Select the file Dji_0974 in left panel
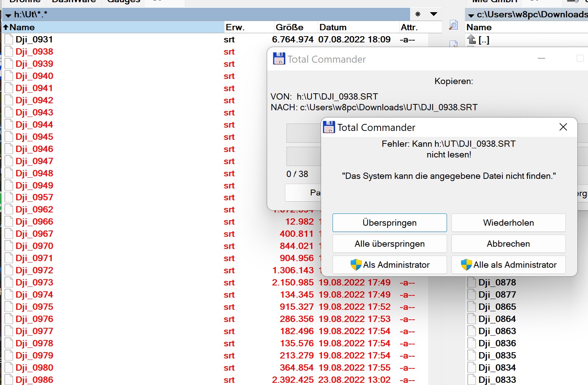Viewport: 588px width, 385px height. pyautogui.click(x=34, y=295)
